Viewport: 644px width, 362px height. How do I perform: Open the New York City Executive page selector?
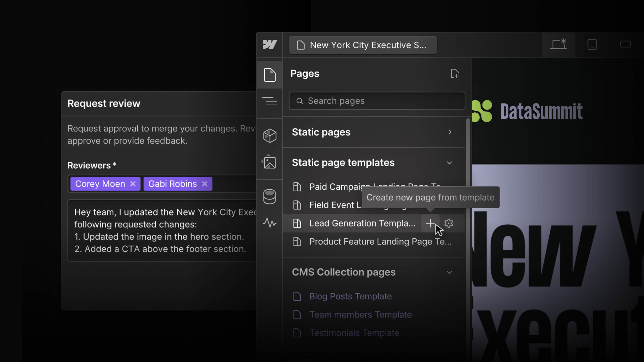pyautogui.click(x=363, y=45)
